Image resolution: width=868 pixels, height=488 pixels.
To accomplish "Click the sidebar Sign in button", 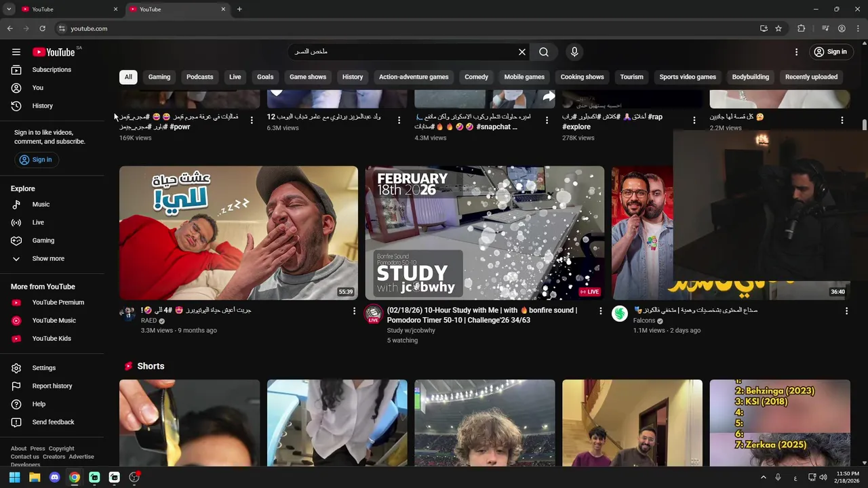I will tap(35, 160).
